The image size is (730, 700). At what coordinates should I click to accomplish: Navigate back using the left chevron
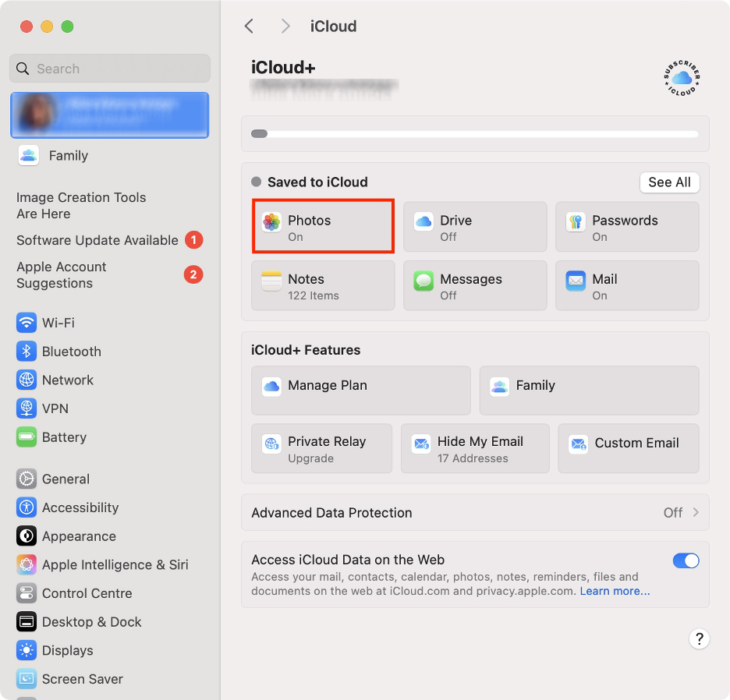249,26
